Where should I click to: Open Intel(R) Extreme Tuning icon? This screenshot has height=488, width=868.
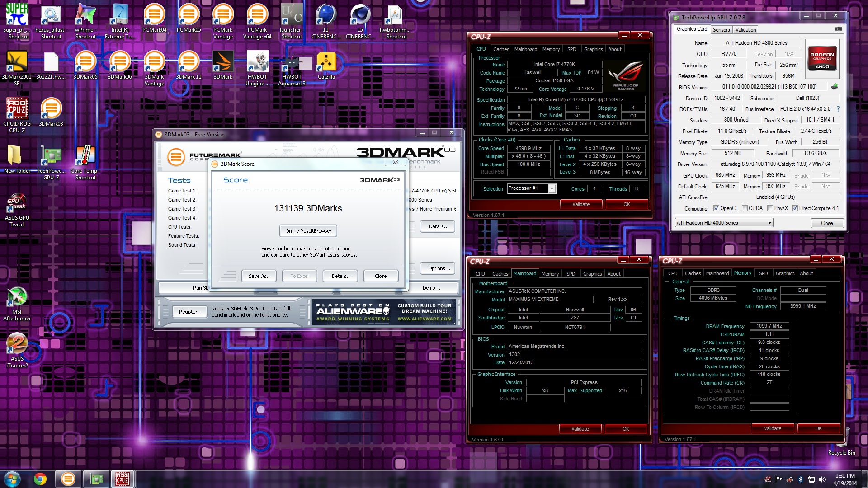coord(120,21)
